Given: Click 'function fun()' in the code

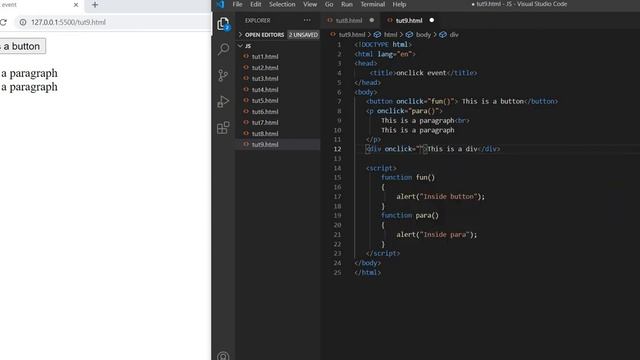Looking at the screenshot, I should coord(408,178).
